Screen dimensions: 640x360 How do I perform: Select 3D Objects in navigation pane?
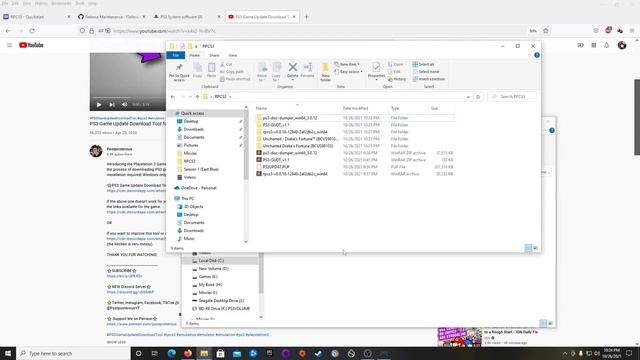coord(193,207)
